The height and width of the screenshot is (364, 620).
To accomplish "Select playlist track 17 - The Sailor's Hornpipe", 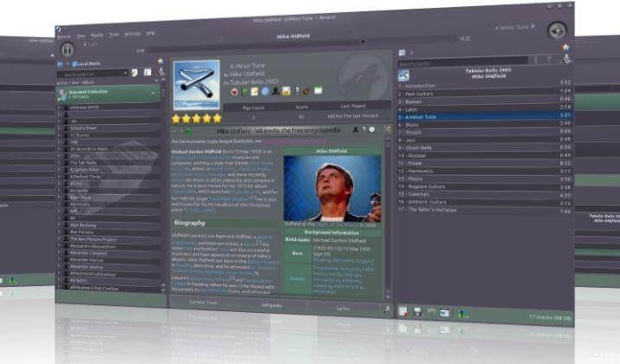I will [x=485, y=210].
